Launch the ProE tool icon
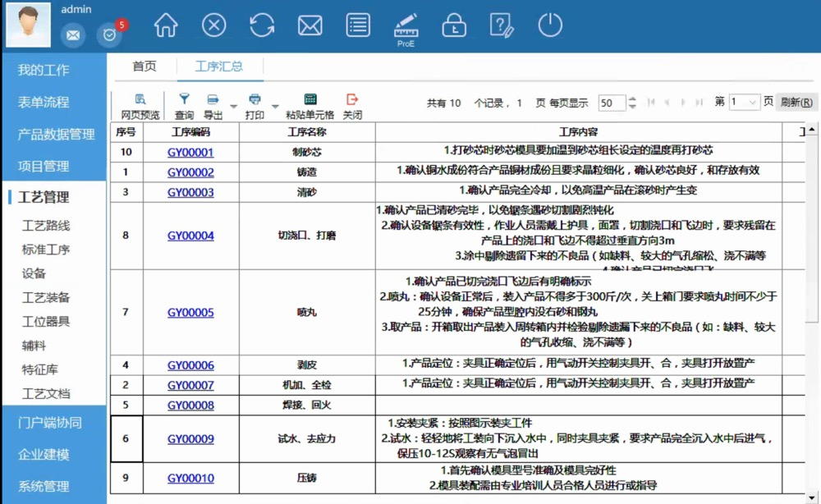821x504 pixels. 406,30
